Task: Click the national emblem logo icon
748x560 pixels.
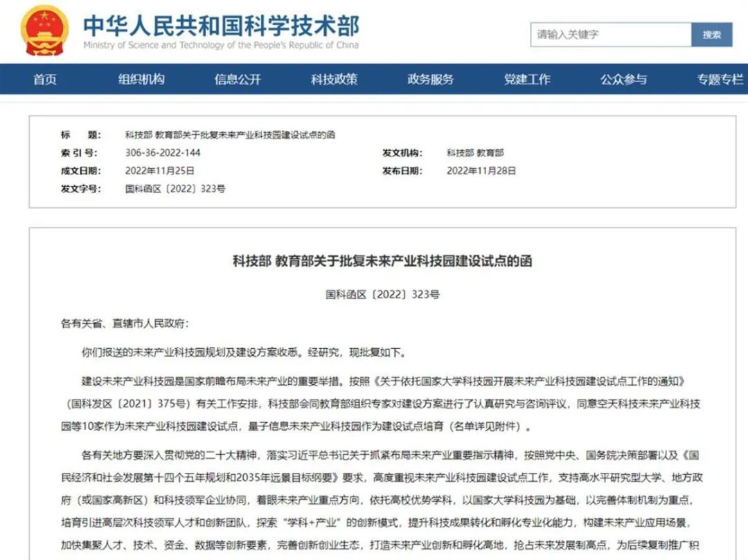Action: click(x=44, y=33)
